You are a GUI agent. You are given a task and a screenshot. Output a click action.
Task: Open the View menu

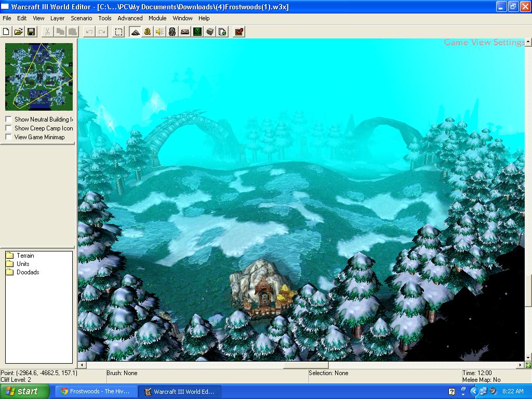click(38, 18)
